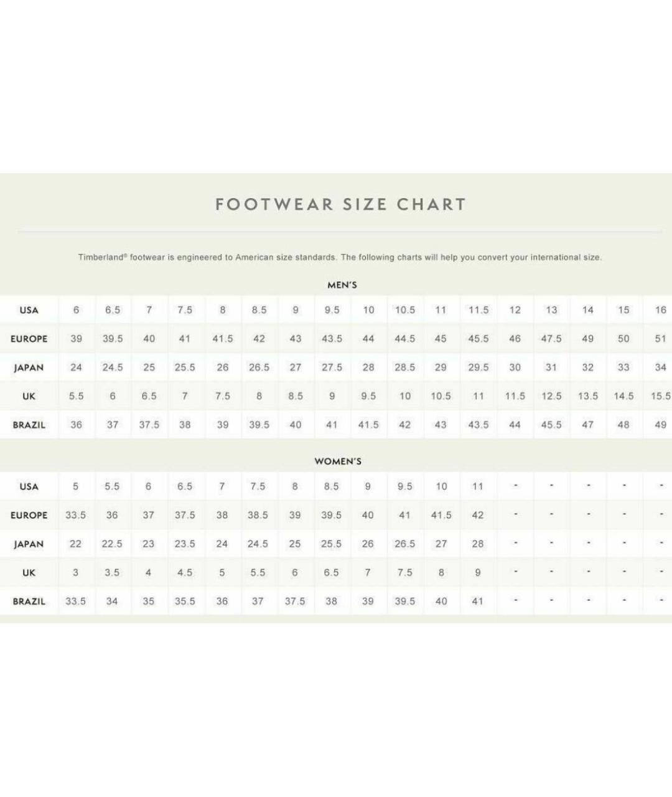
Task: Select Men's Japan size 34 cell
Action: pos(660,367)
